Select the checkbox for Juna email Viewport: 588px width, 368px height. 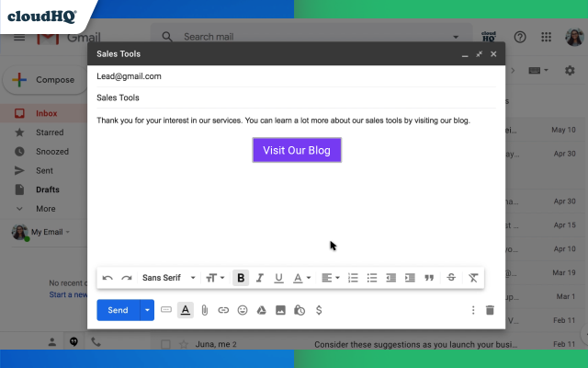click(165, 344)
